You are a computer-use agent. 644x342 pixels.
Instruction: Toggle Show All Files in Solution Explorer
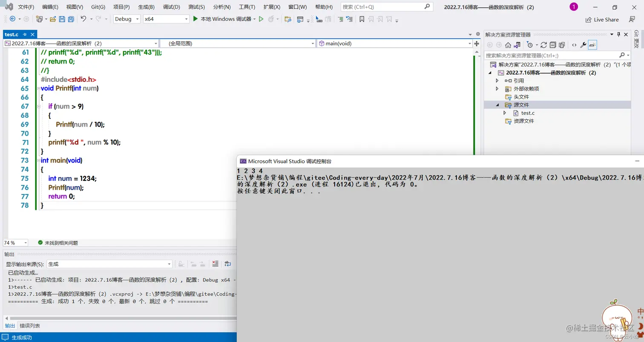click(x=562, y=45)
